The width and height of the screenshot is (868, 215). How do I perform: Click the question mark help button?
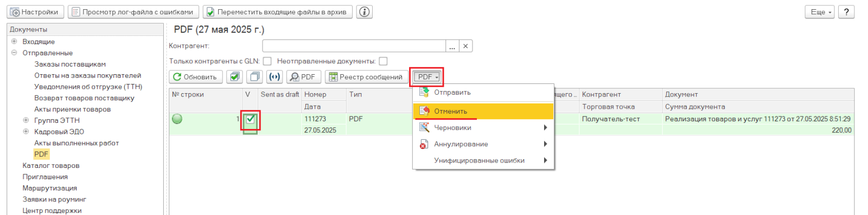tap(846, 12)
